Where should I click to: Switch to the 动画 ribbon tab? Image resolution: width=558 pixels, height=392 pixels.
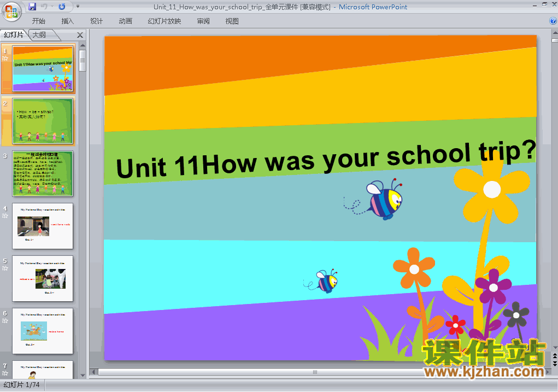[125, 21]
